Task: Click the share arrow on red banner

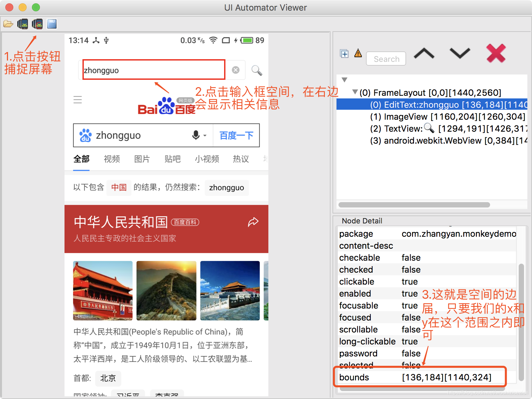Action: pyautogui.click(x=253, y=222)
